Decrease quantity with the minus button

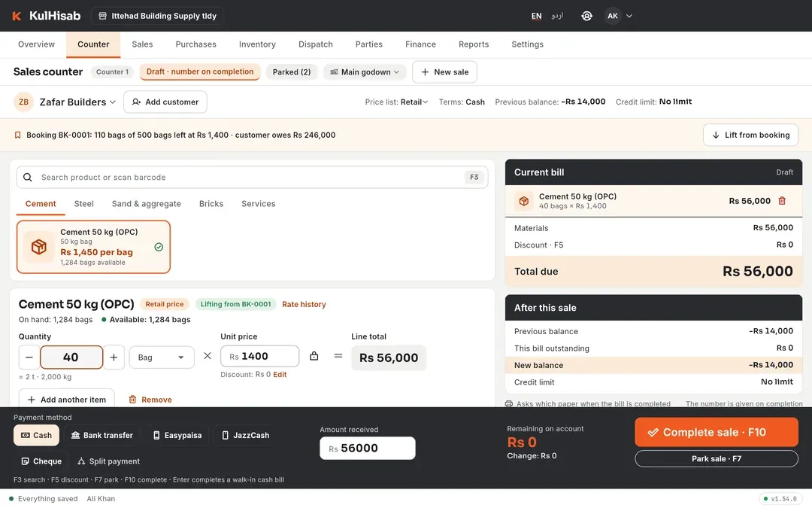29,357
